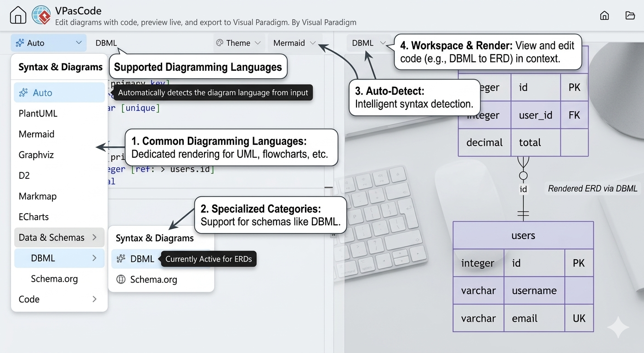The height and width of the screenshot is (353, 644).
Task: Click the total cell in the upper table
Action: tap(536, 142)
